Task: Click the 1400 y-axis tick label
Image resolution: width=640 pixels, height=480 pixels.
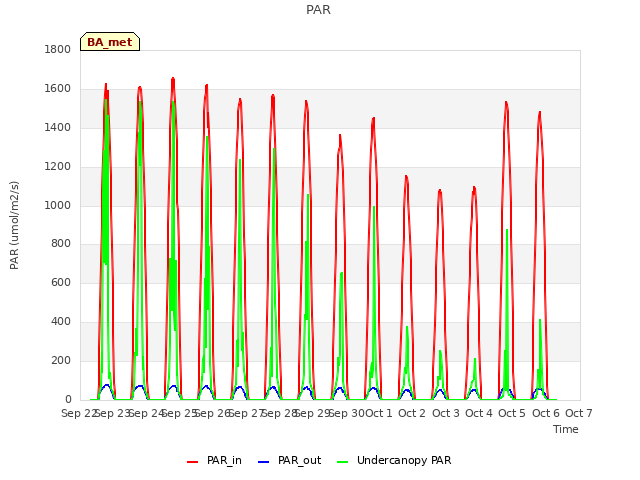Action: pos(58,127)
